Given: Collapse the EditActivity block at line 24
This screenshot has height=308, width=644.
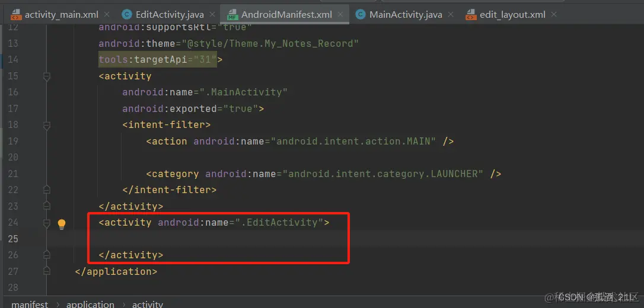Looking at the screenshot, I should [x=46, y=223].
